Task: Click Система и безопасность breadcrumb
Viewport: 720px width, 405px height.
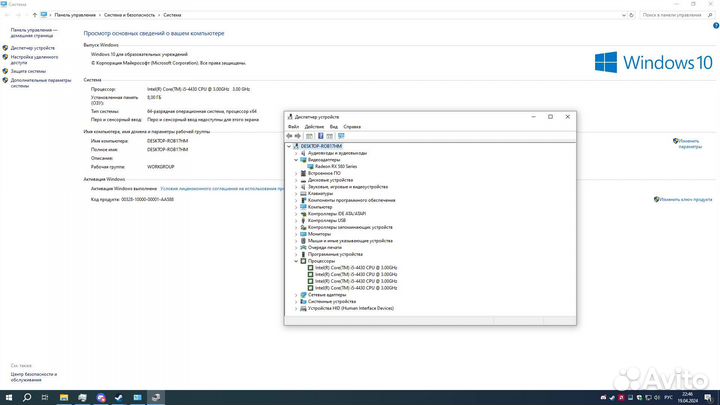Action: [129, 15]
